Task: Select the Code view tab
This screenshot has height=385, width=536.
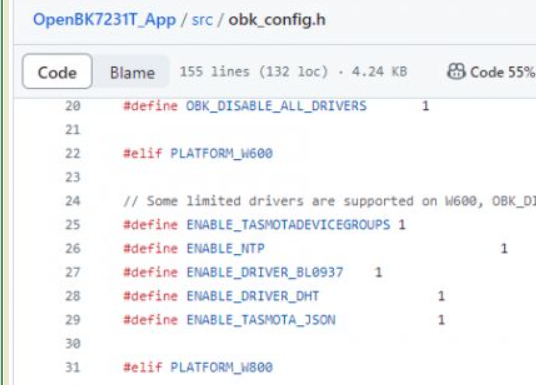Action: click(57, 71)
